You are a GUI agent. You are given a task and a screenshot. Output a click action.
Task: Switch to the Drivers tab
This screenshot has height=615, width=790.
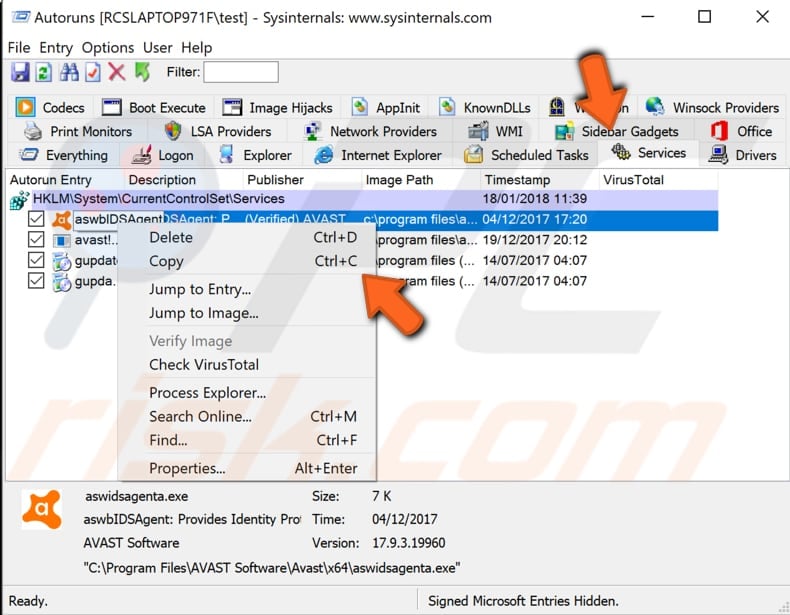coord(743,155)
